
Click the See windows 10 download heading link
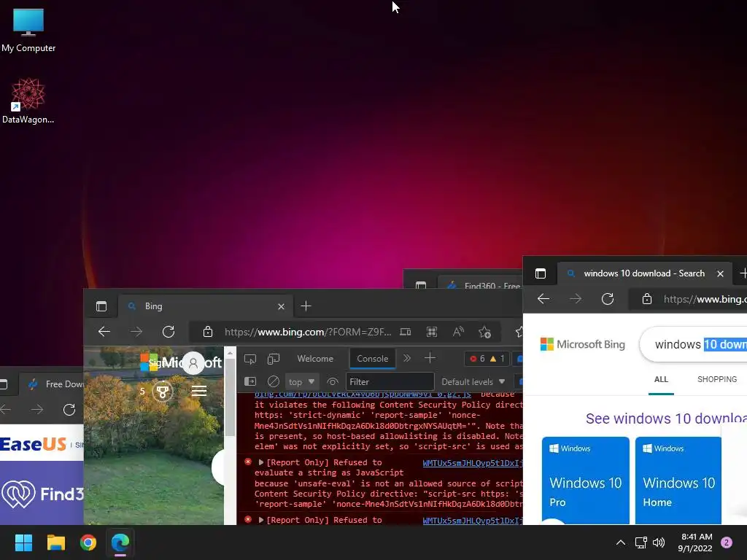pyautogui.click(x=666, y=419)
